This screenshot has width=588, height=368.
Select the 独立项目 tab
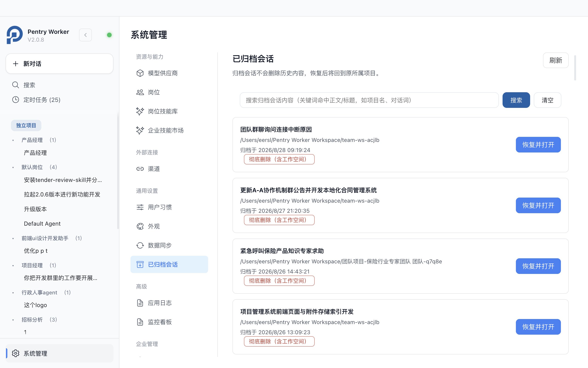[26, 126]
